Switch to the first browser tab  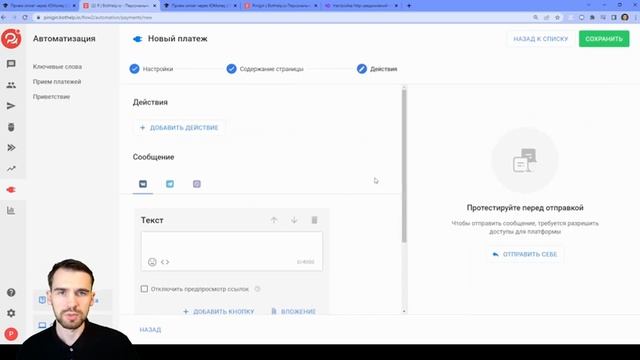[39, 6]
